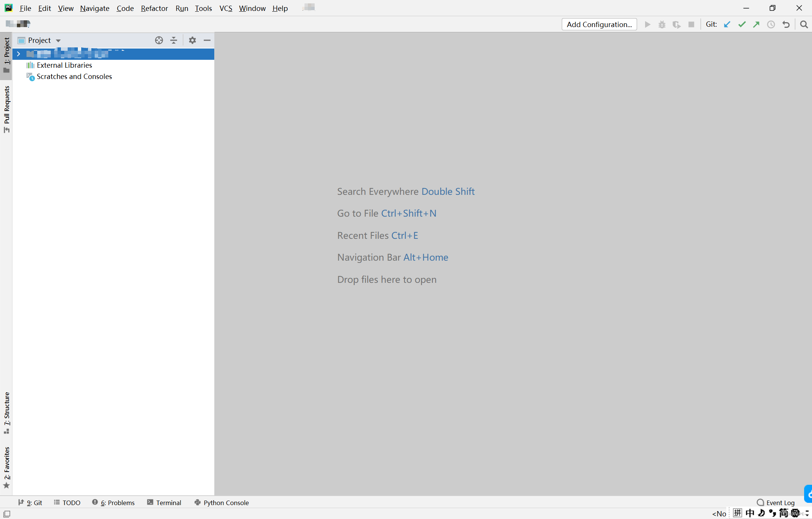The image size is (812, 519).
Task: Toggle the Structure side tab
Action: click(7, 412)
